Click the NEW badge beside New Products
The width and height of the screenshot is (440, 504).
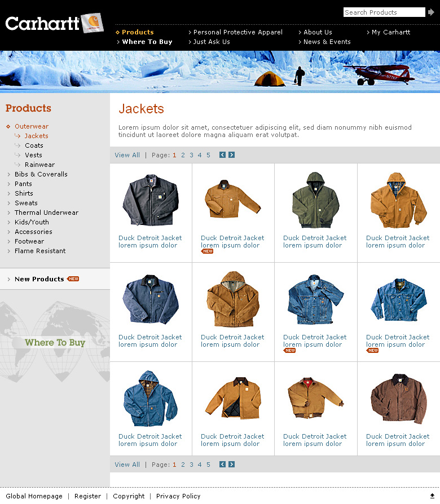click(x=73, y=278)
